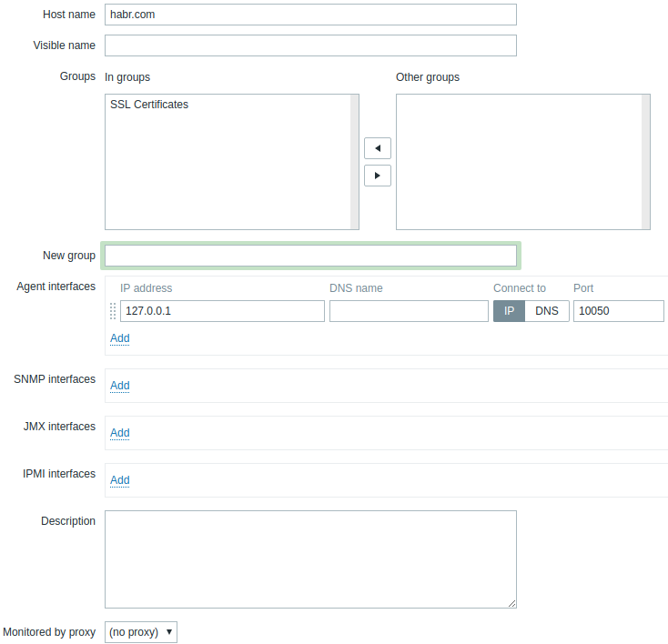Click Add under Agent interfaces

pos(120,338)
